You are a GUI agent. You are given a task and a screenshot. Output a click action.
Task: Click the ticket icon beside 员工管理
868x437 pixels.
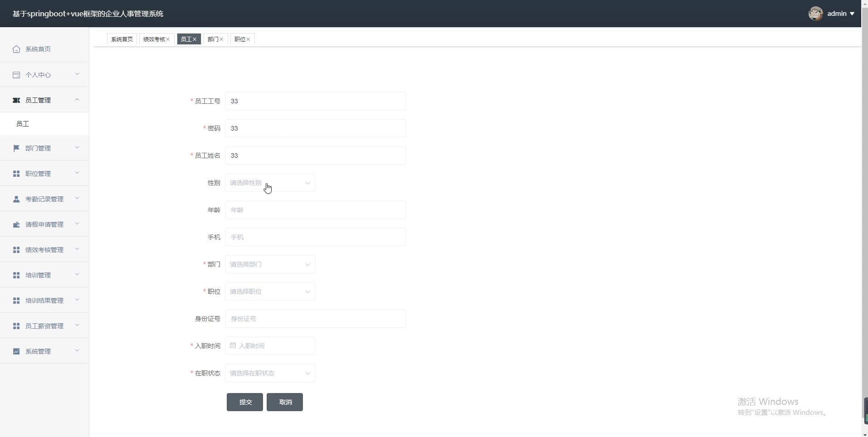coord(16,100)
